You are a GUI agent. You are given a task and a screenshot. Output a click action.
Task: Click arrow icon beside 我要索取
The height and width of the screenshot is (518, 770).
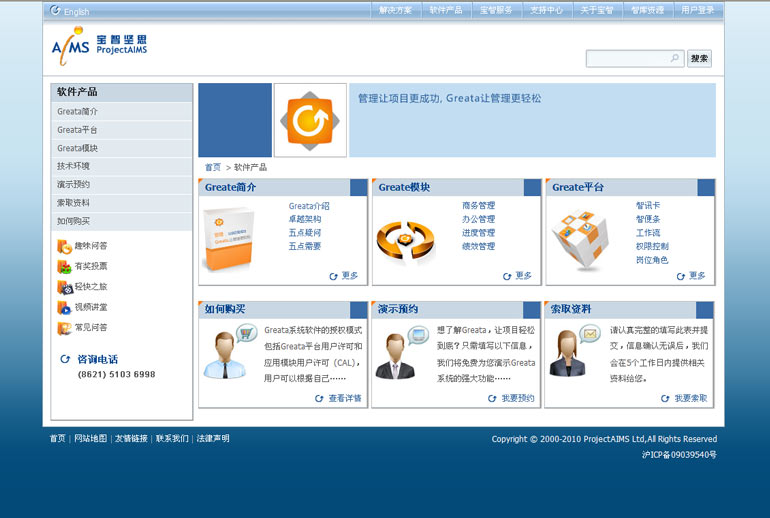[x=665, y=398]
